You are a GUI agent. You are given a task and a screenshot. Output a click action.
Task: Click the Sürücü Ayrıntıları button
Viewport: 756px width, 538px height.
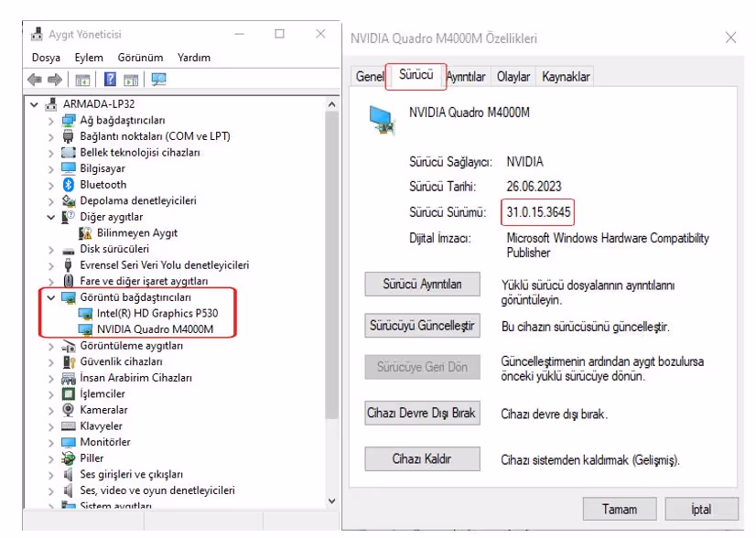pos(422,284)
